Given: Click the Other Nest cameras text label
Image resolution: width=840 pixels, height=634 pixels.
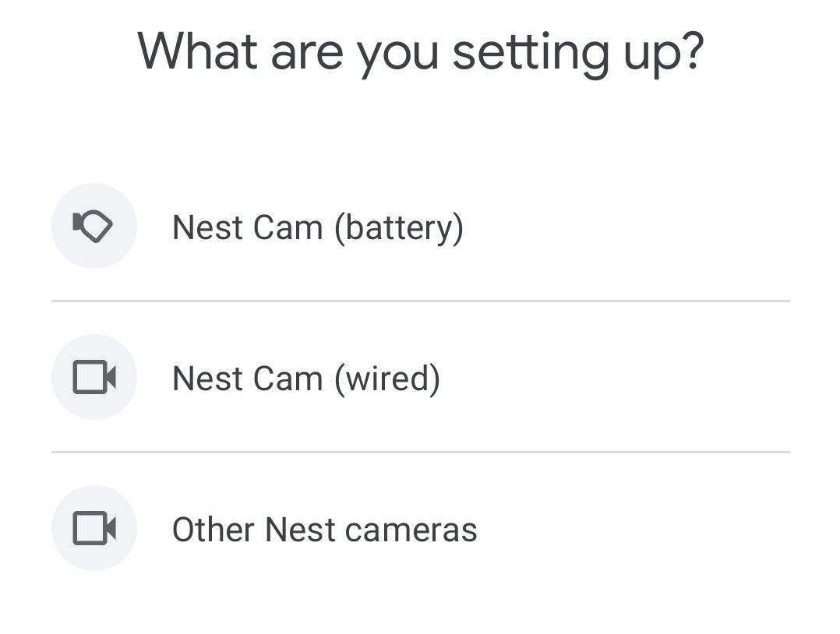Looking at the screenshot, I should [325, 528].
